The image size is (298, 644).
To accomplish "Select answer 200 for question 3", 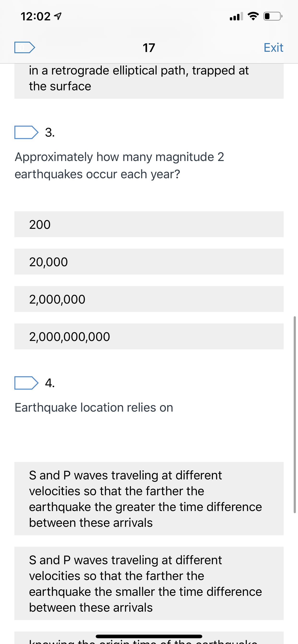I will [x=149, y=224].
